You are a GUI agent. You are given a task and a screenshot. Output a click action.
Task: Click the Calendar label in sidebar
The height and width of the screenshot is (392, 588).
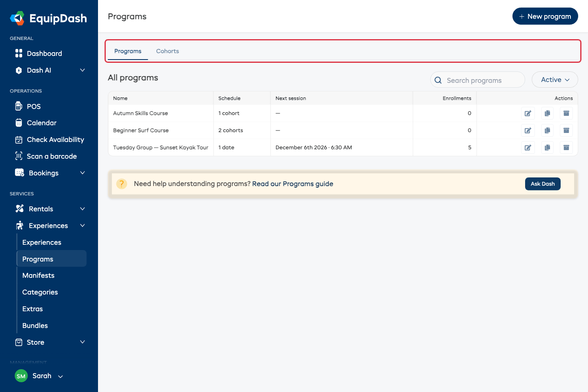42,123
